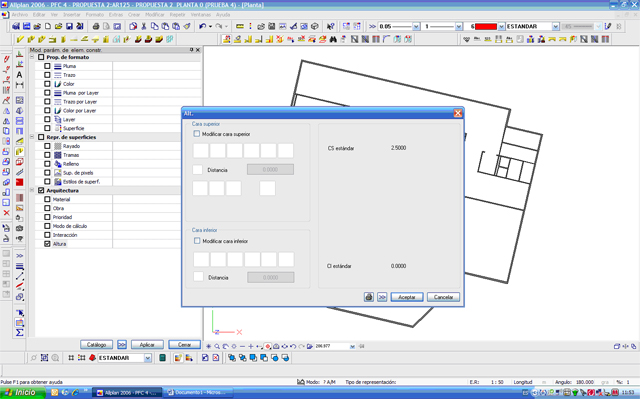Enable Modificar cara inferior checkbox

click(x=197, y=241)
